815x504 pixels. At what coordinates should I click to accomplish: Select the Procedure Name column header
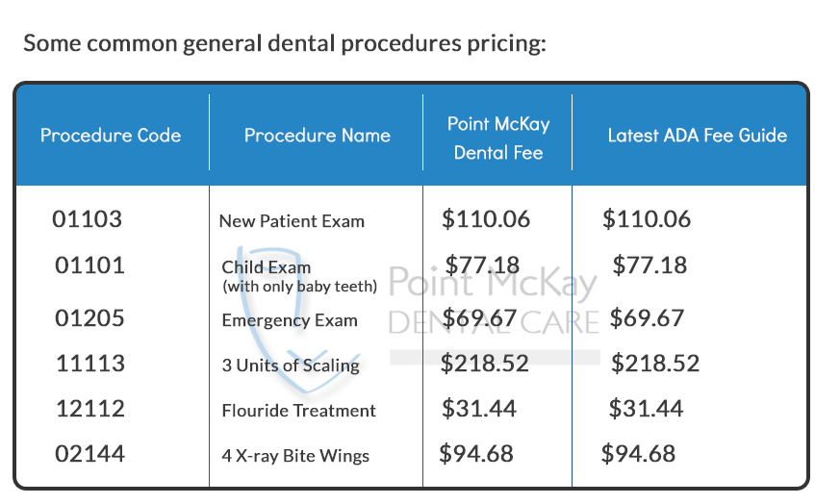(x=318, y=136)
